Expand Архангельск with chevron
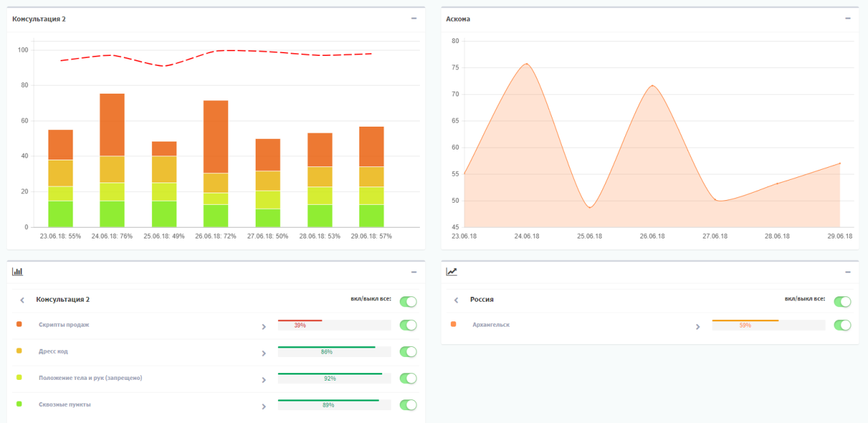The image size is (868, 423). 697,327
